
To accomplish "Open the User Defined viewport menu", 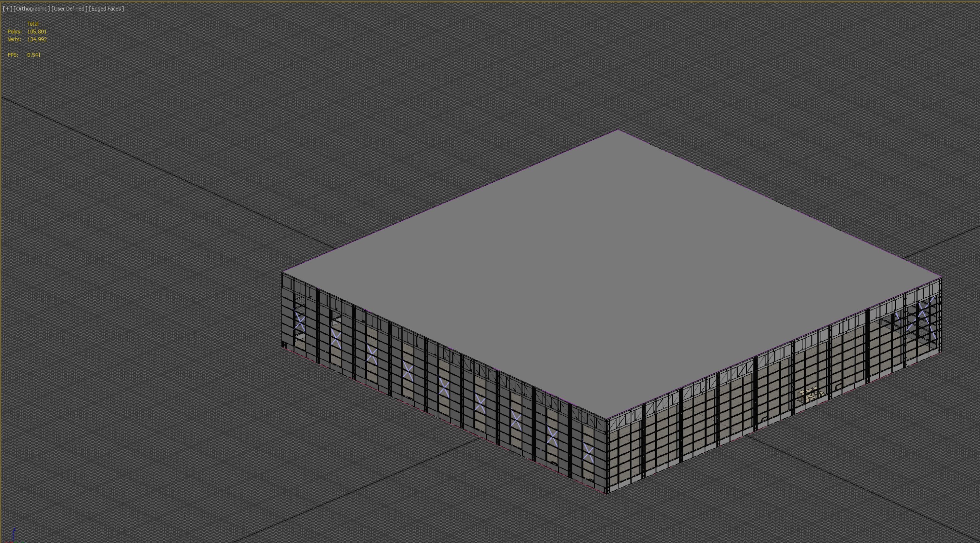I will pos(69,9).
